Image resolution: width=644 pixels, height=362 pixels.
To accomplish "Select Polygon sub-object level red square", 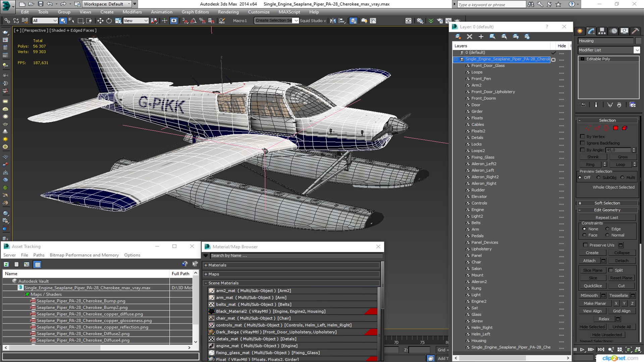I will [615, 128].
